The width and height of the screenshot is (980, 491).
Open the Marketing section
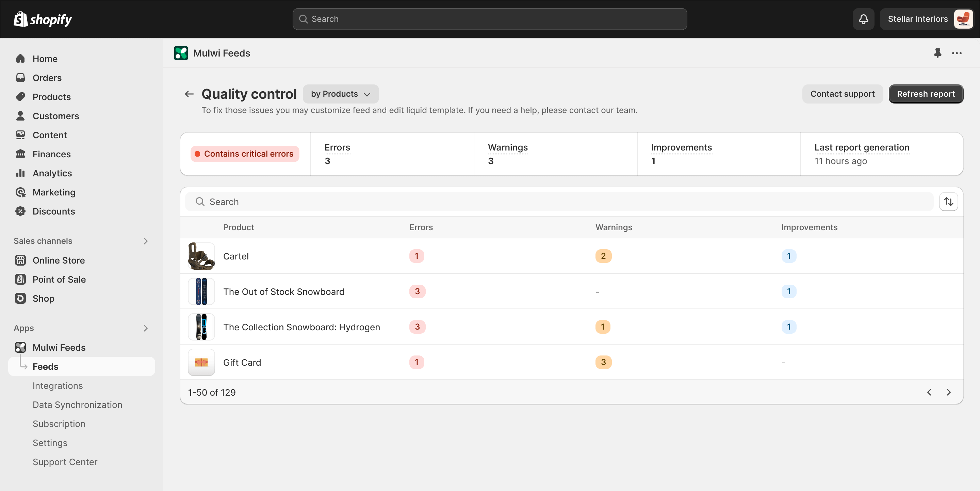[54, 192]
